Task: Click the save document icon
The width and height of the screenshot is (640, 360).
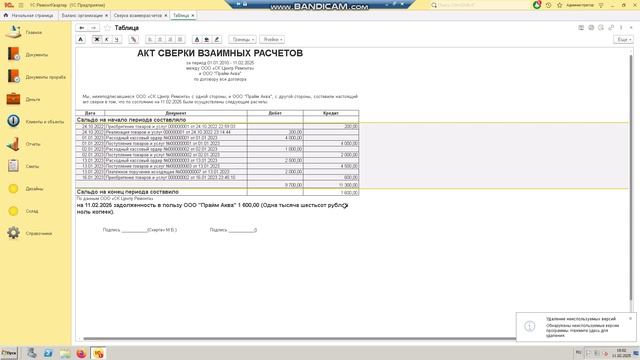Action: pos(581,28)
